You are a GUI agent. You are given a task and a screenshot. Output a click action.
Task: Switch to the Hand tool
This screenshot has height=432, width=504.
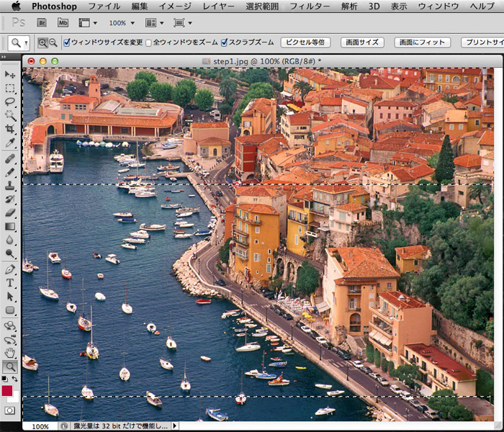click(10, 352)
